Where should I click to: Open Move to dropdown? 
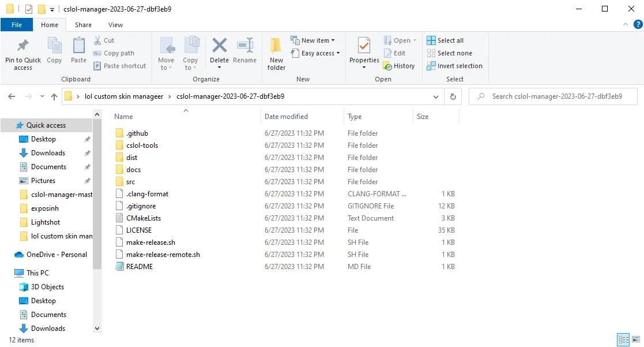[166, 54]
